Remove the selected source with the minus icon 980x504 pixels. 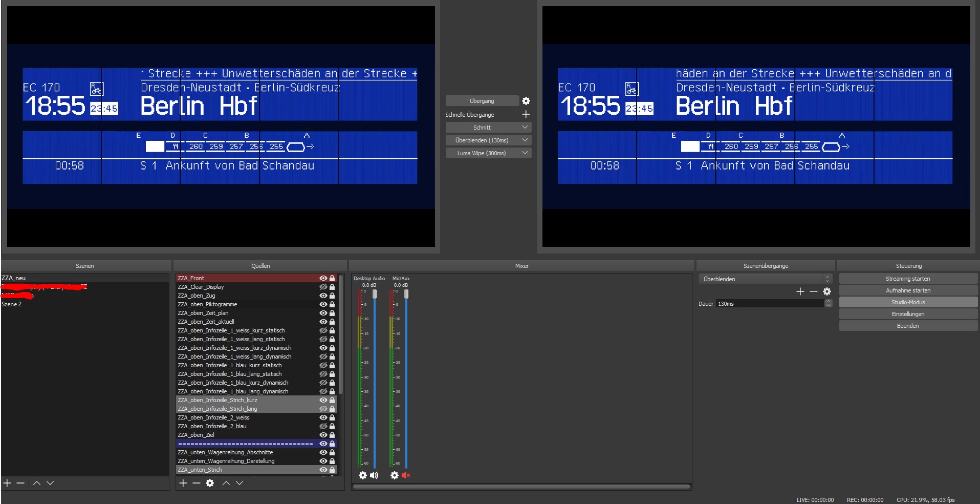(x=196, y=483)
